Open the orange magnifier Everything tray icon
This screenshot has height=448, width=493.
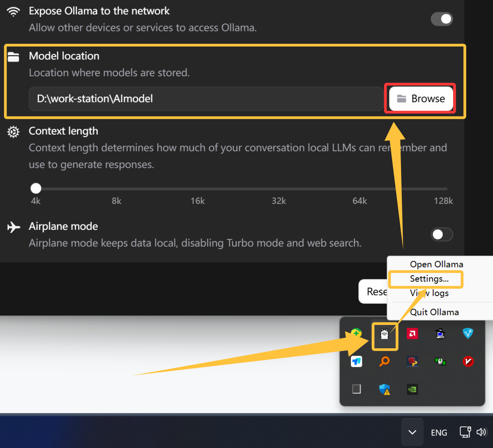point(385,362)
